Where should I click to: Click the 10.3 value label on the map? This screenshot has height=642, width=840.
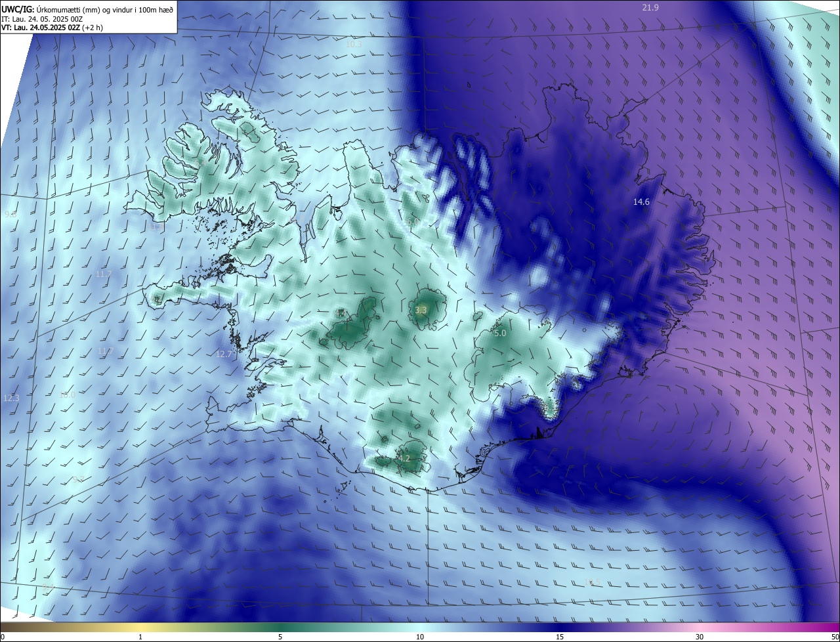point(354,44)
